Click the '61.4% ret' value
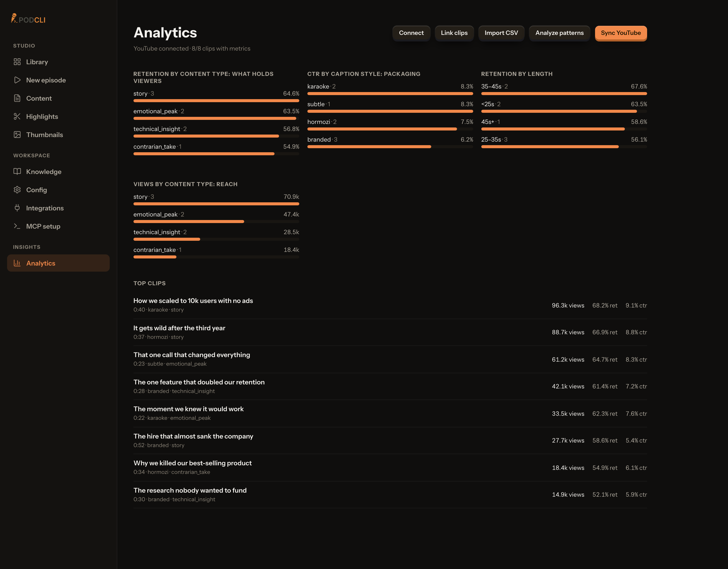 point(605,386)
